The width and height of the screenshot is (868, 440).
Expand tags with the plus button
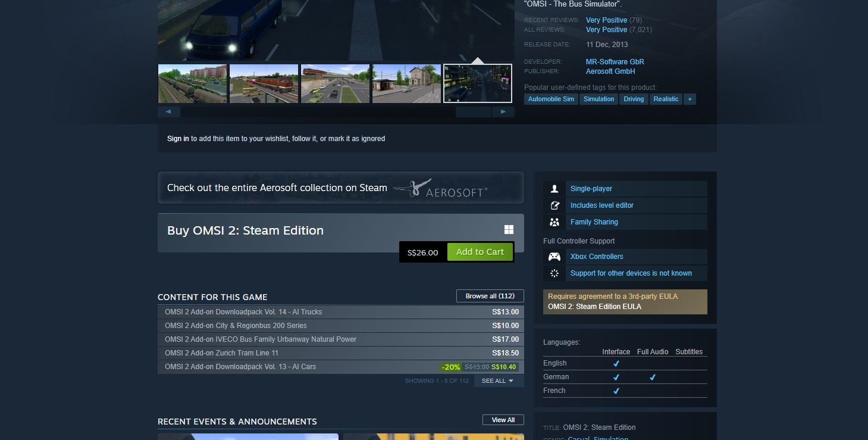tap(690, 99)
